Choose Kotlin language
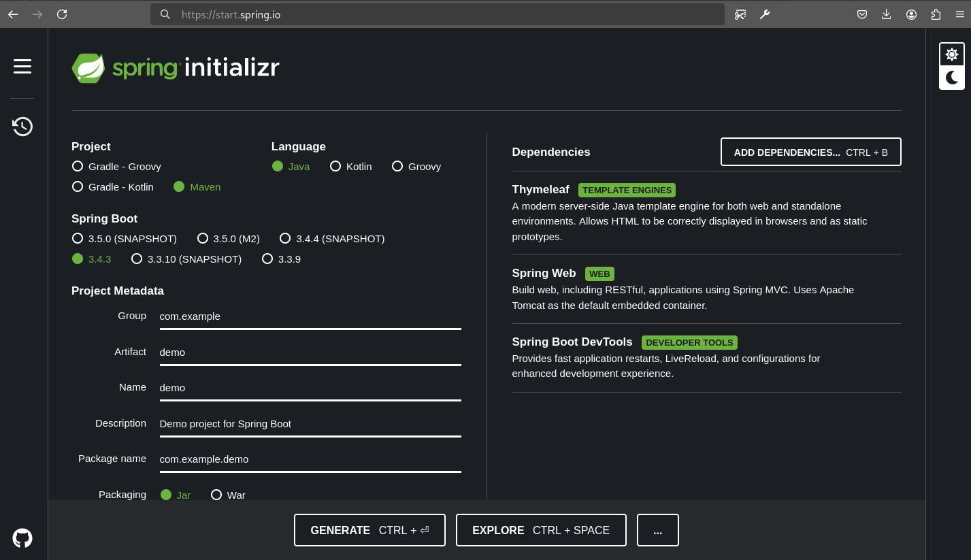Viewport: 971px width, 560px height. tap(351, 166)
